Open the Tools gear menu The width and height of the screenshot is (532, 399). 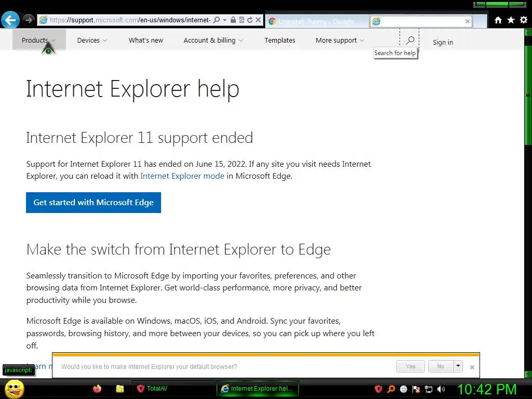[524, 20]
